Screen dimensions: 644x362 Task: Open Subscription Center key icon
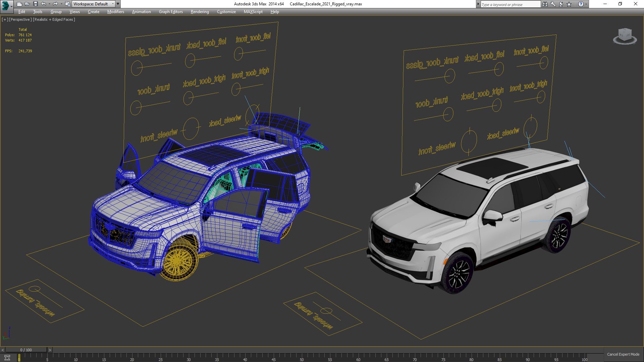tap(553, 4)
